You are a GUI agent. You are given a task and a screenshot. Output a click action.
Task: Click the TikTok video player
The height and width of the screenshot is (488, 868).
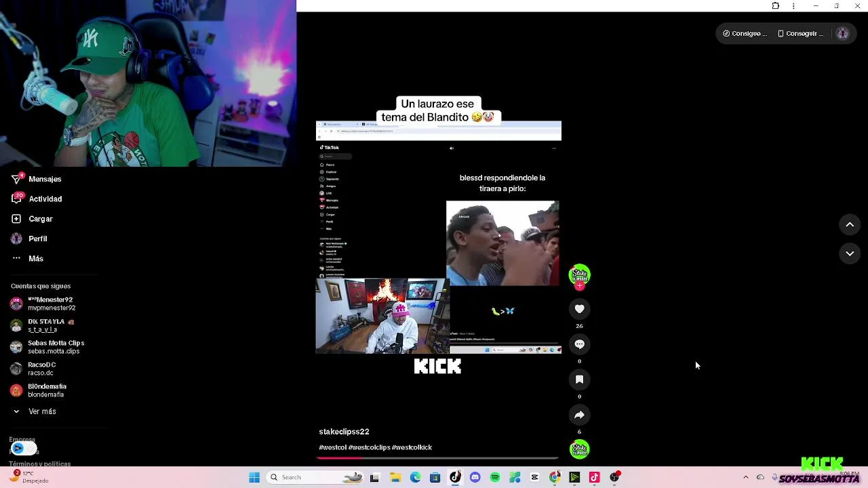coord(438,237)
